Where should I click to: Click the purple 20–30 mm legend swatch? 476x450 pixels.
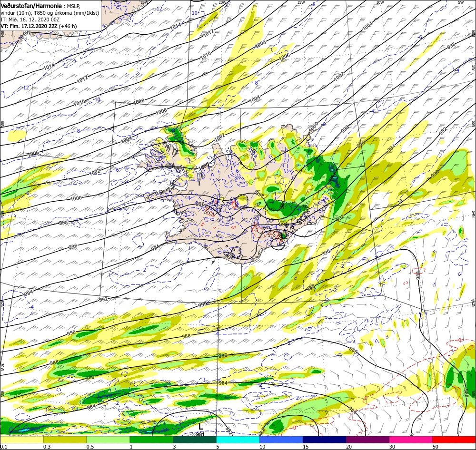pyautogui.click(x=367, y=440)
